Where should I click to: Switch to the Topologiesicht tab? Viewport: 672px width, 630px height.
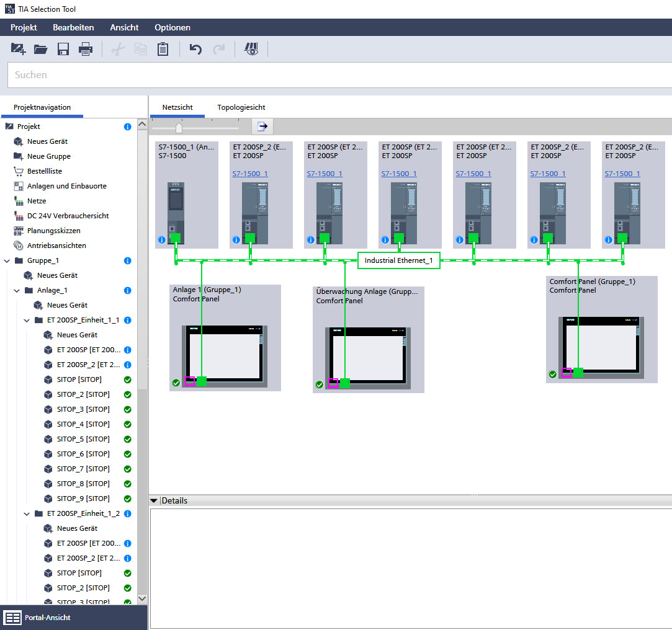[241, 107]
